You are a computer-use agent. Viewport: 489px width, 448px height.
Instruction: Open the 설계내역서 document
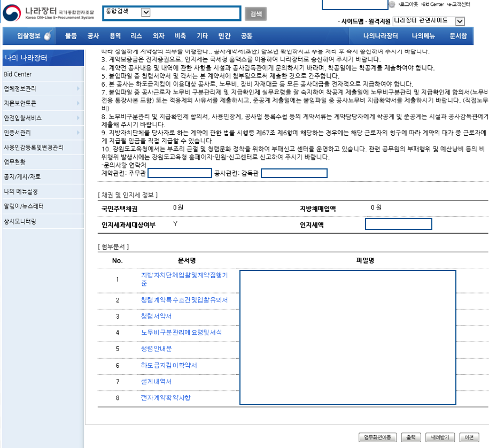point(156,382)
